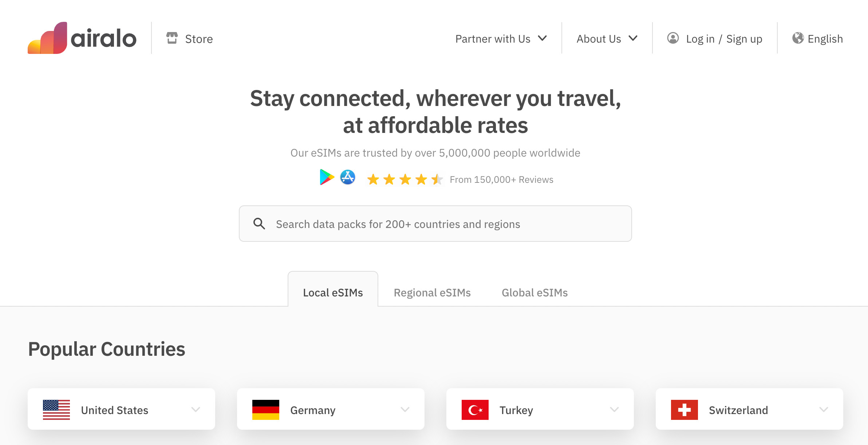Expand the United States card chevron
Image resolution: width=868 pixels, height=445 pixels.
pyautogui.click(x=196, y=410)
